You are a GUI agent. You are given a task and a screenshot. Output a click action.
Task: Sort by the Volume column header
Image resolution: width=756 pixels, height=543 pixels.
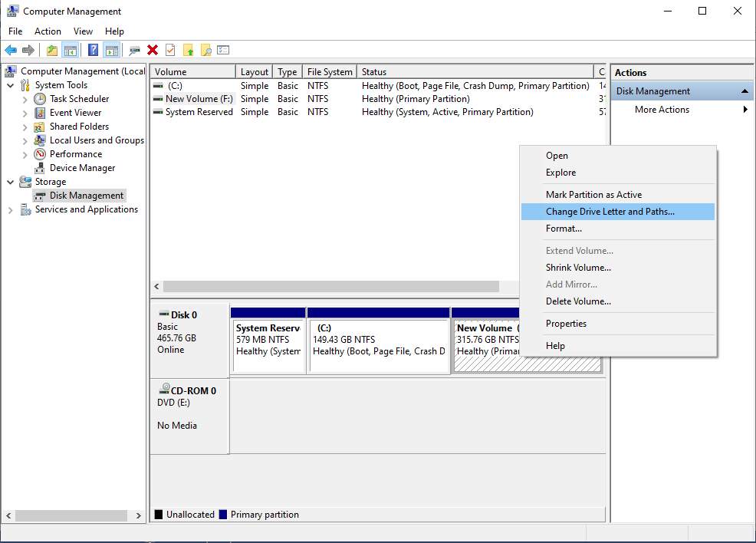tap(193, 72)
